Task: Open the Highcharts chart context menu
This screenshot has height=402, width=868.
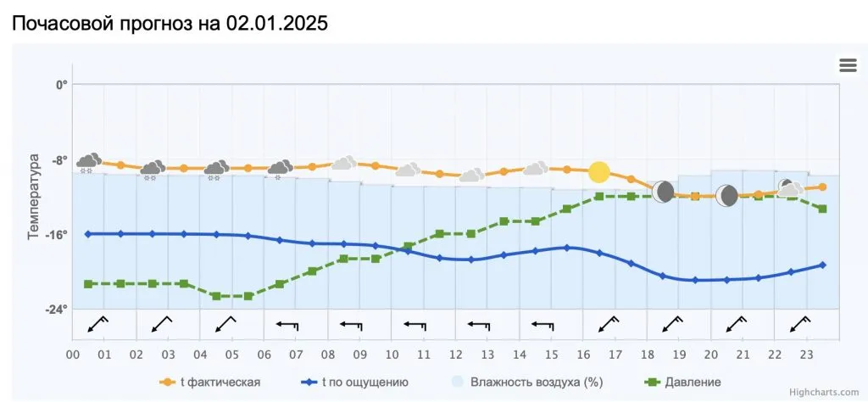Action: [848, 66]
